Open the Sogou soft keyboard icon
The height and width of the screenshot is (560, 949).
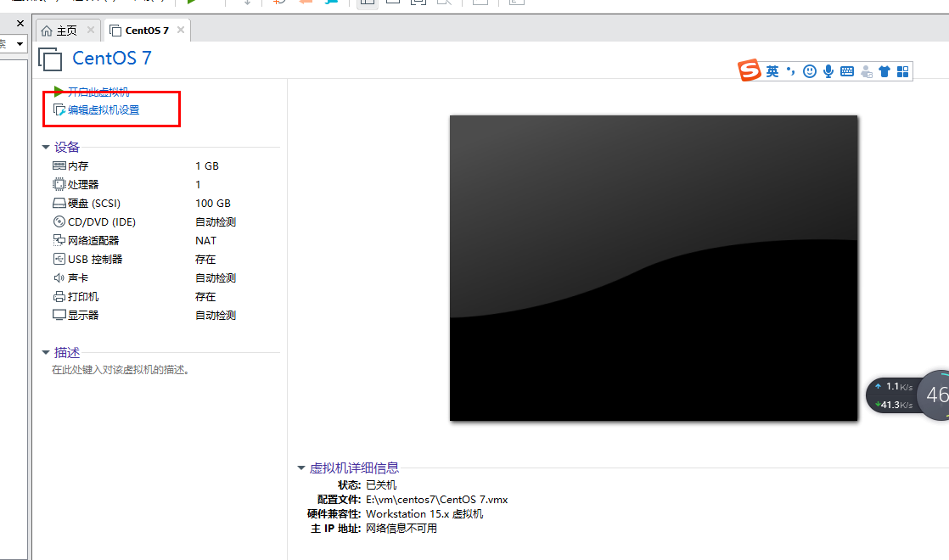click(847, 71)
